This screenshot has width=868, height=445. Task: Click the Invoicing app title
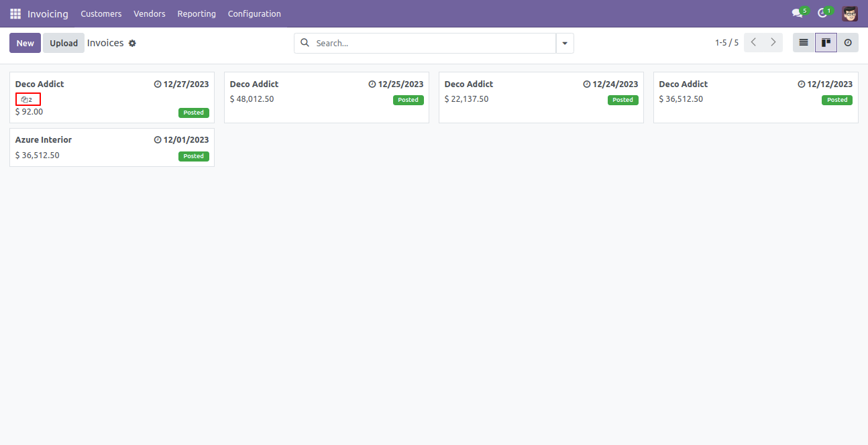[48, 13]
